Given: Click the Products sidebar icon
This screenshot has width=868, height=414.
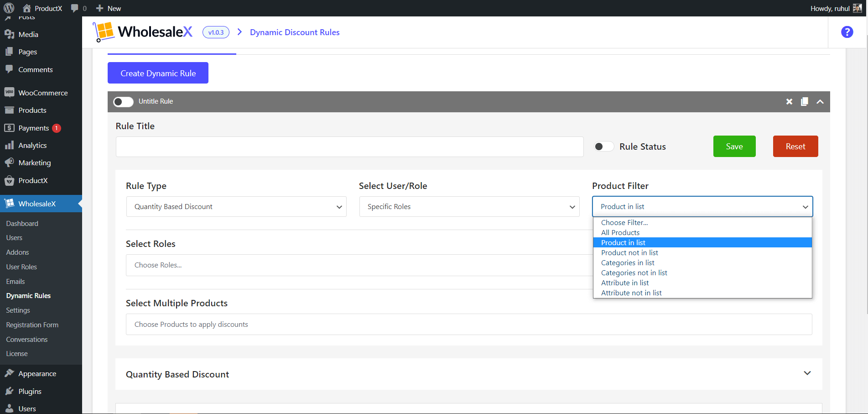Looking at the screenshot, I should pos(9,110).
